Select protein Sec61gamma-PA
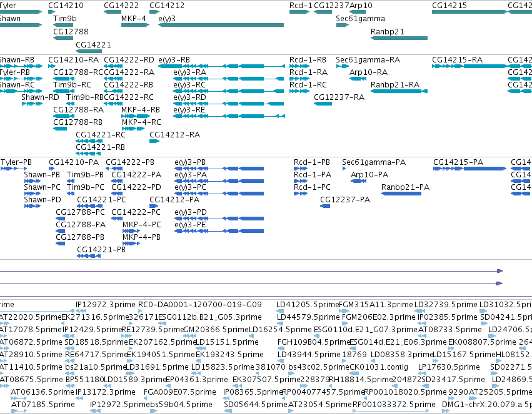Screen dimensions: 532x414 pos(344,169)
